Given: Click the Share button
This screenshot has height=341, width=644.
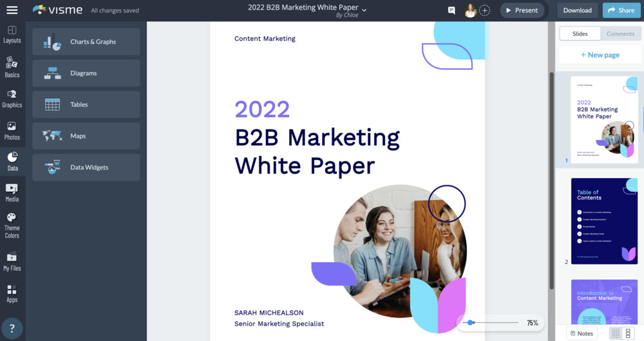Looking at the screenshot, I should coord(621,10).
